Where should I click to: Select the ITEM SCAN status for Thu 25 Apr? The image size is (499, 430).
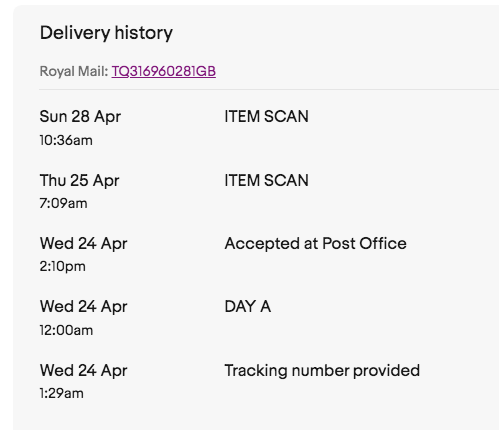pyautogui.click(x=267, y=180)
